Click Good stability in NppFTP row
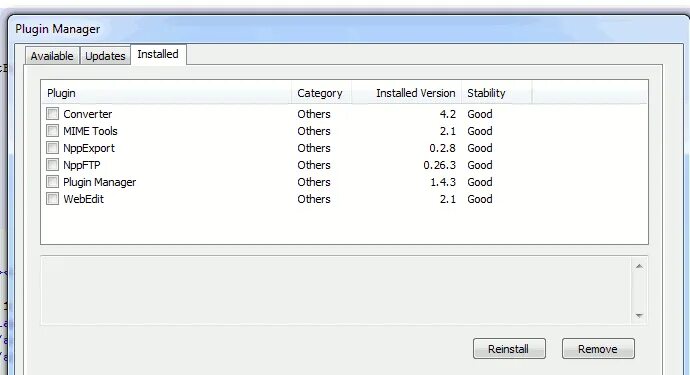This screenshot has width=690, height=375. (x=480, y=165)
